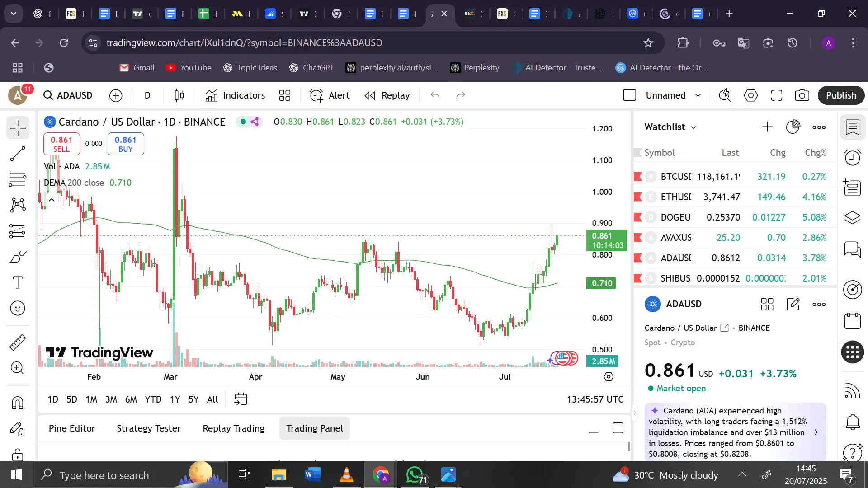Open ADAUSD symbol search
868x488 pixels.
[x=68, y=95]
